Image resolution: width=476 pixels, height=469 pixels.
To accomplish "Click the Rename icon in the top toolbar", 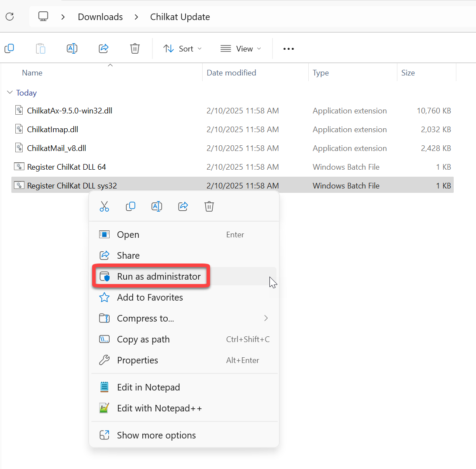I will click(72, 48).
